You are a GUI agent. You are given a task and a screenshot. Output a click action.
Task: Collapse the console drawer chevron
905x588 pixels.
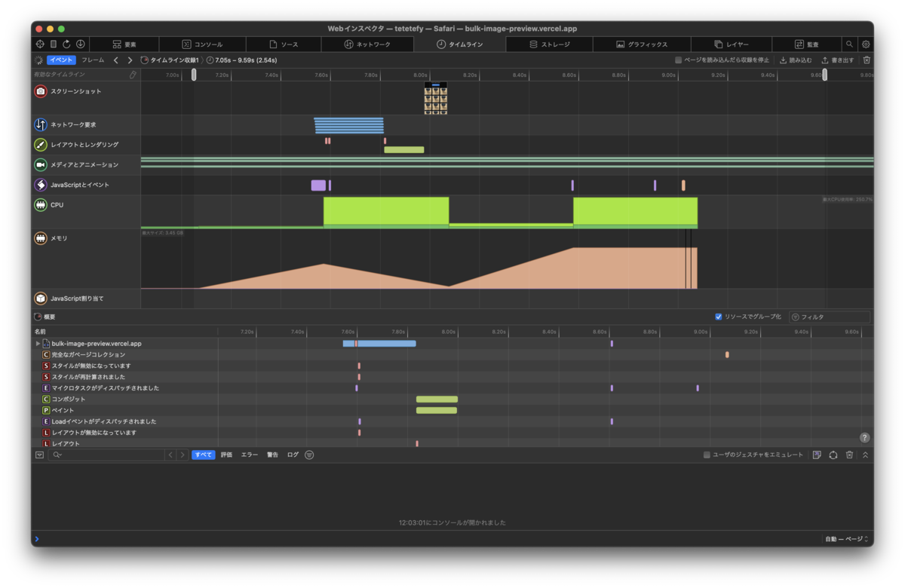865,455
